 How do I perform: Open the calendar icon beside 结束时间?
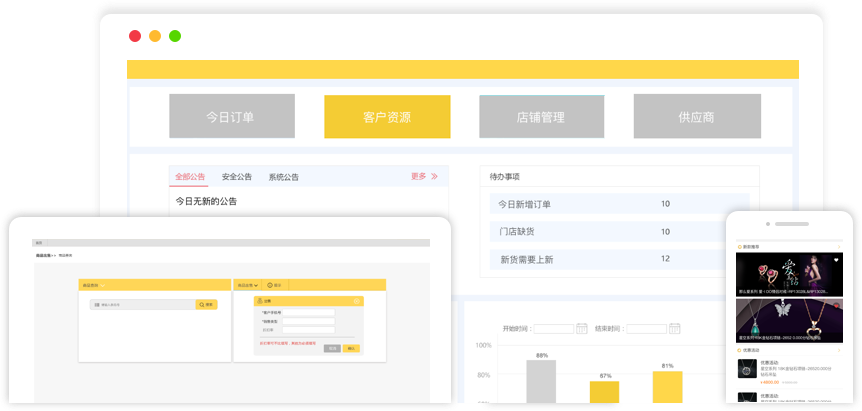coord(675,328)
